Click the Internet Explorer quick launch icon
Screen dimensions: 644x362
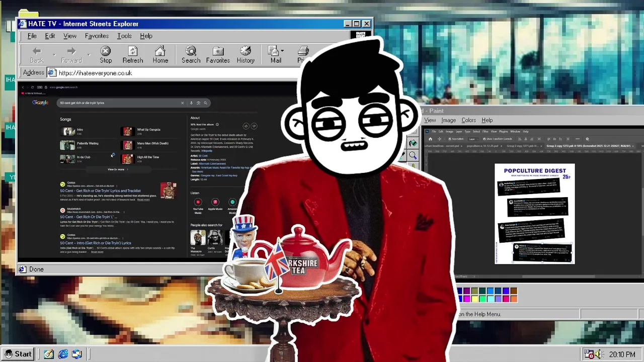tap(63, 354)
